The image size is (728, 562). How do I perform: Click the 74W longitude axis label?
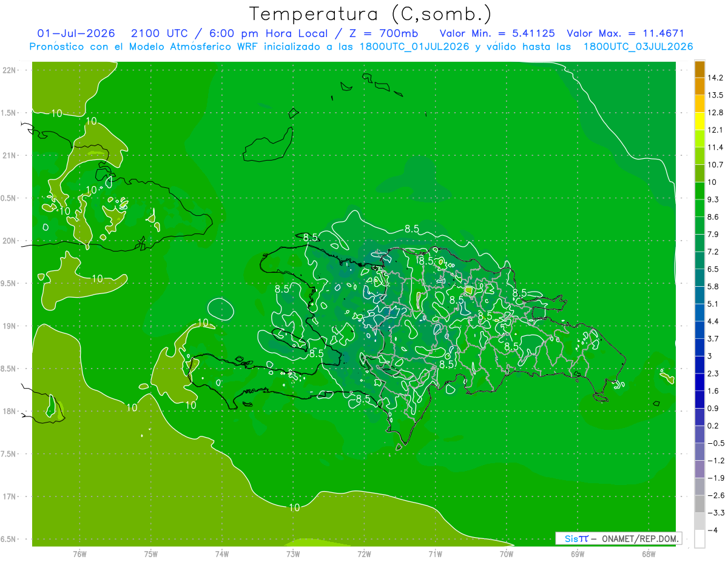(221, 554)
